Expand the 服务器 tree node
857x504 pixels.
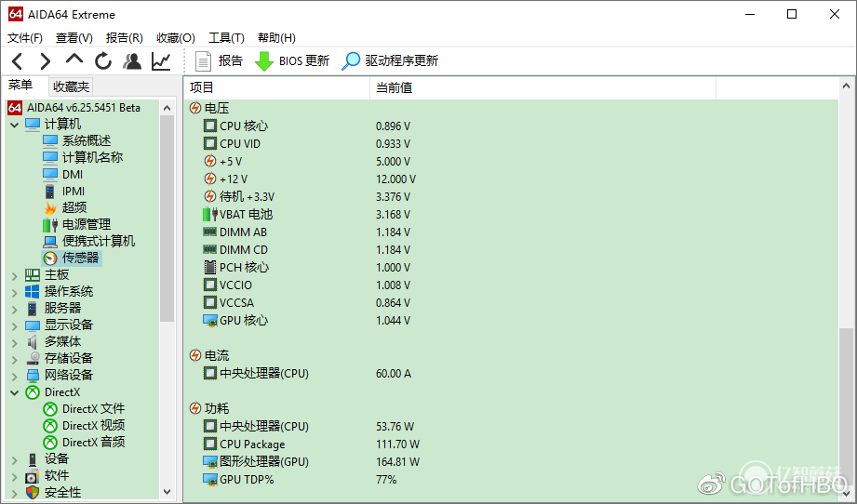click(x=15, y=310)
